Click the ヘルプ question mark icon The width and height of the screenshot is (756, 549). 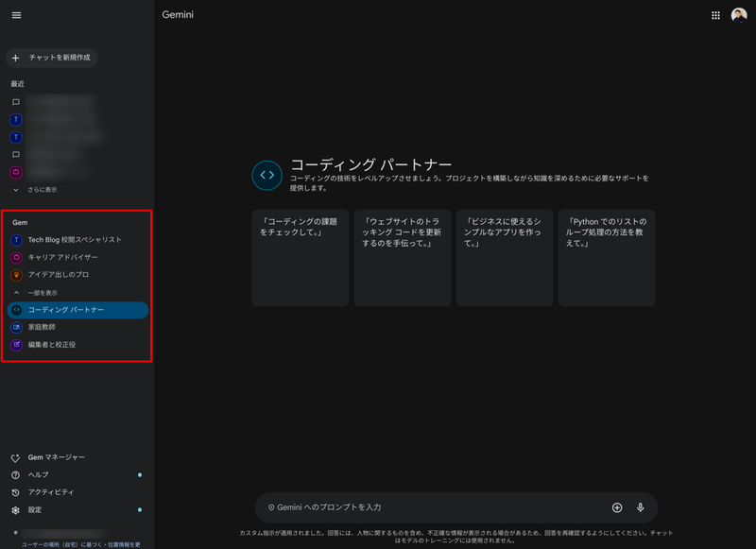coord(15,474)
